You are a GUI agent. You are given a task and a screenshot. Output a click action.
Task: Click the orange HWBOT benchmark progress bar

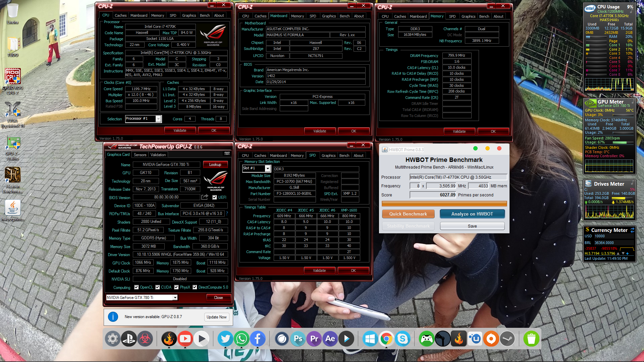[444, 203]
